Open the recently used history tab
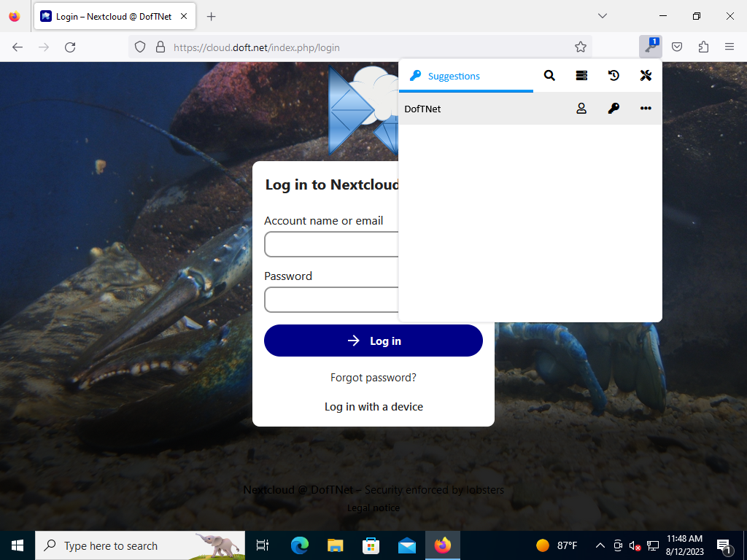The image size is (747, 560). 614,75
